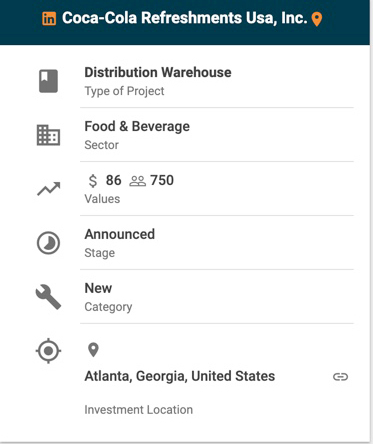Image resolution: width=373 pixels, height=444 pixels.
Task: Click the bookmark icon for Type of Project
Action: 48,81
